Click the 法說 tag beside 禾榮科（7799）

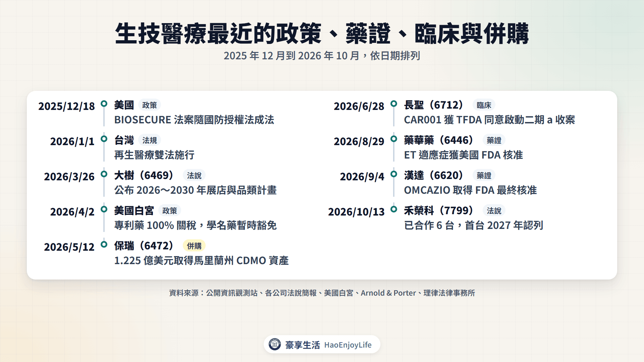tap(494, 211)
